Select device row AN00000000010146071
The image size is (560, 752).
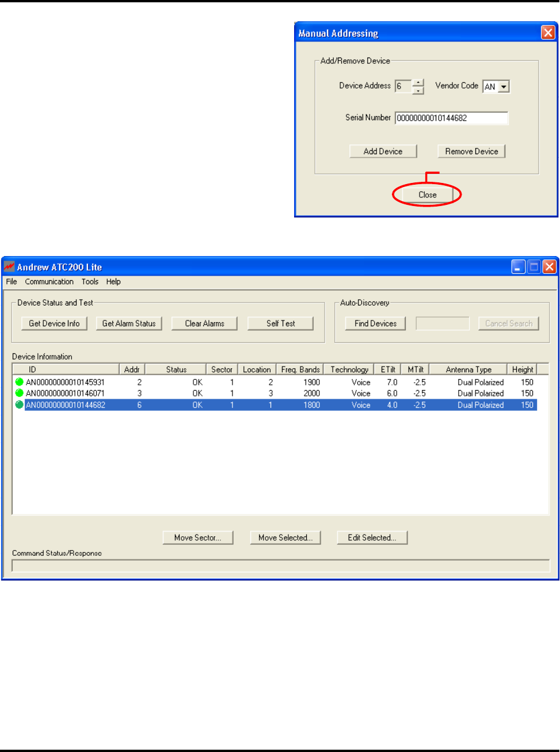tap(275, 394)
